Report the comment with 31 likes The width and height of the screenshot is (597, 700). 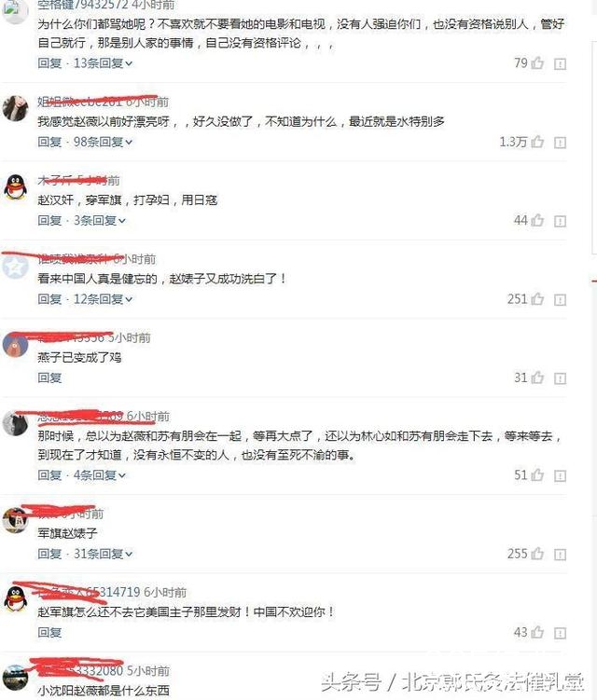[560, 378]
